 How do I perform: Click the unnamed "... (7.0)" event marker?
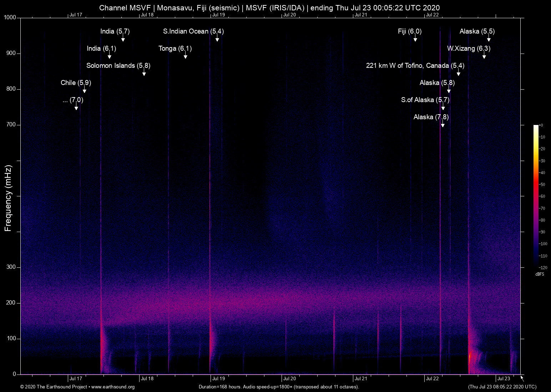(x=76, y=108)
